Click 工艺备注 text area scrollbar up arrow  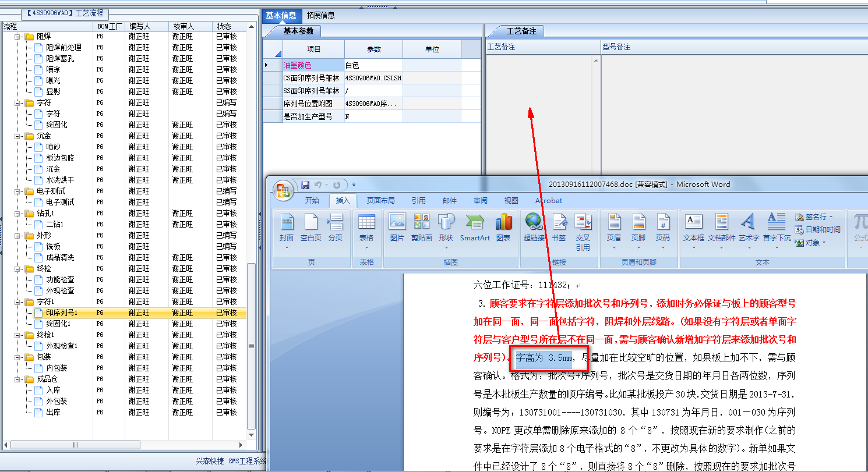click(x=596, y=60)
